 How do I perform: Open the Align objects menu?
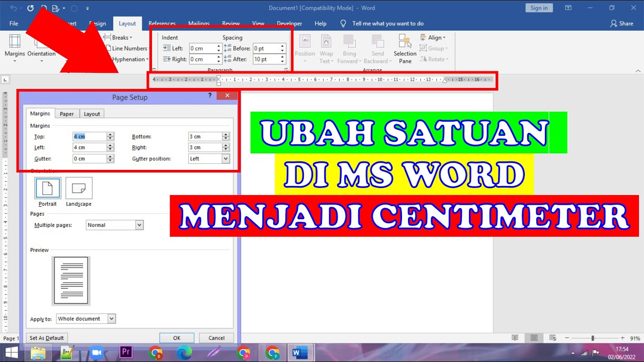[433, 38]
